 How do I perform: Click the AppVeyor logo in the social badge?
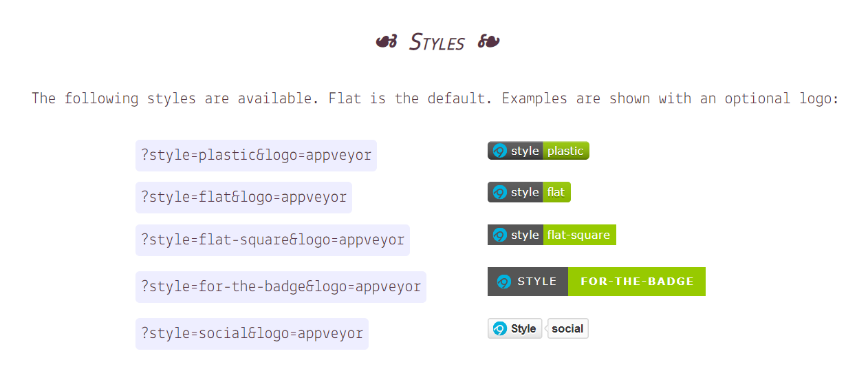500,328
